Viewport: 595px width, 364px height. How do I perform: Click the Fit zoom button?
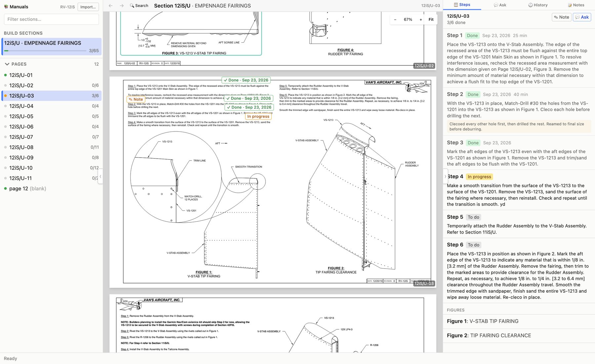tap(431, 19)
